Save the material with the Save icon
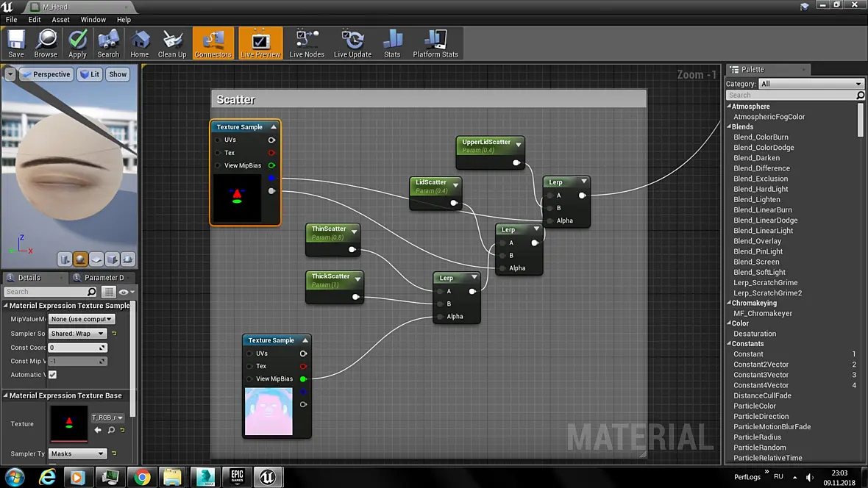 [16, 43]
